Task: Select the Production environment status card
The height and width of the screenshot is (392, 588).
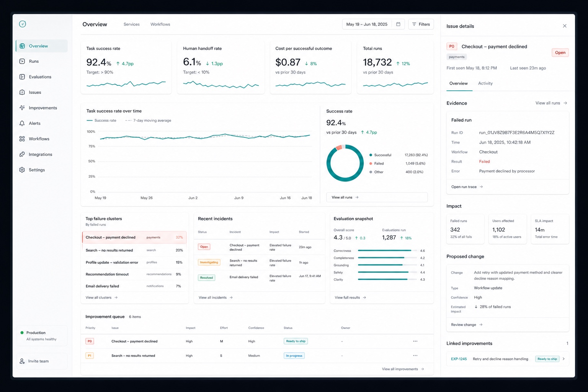Action: pos(42,336)
